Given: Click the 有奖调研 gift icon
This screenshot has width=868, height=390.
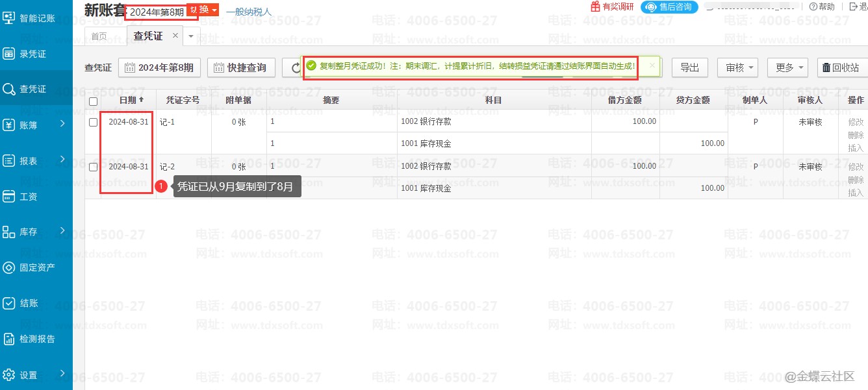Looking at the screenshot, I should click(x=595, y=6).
